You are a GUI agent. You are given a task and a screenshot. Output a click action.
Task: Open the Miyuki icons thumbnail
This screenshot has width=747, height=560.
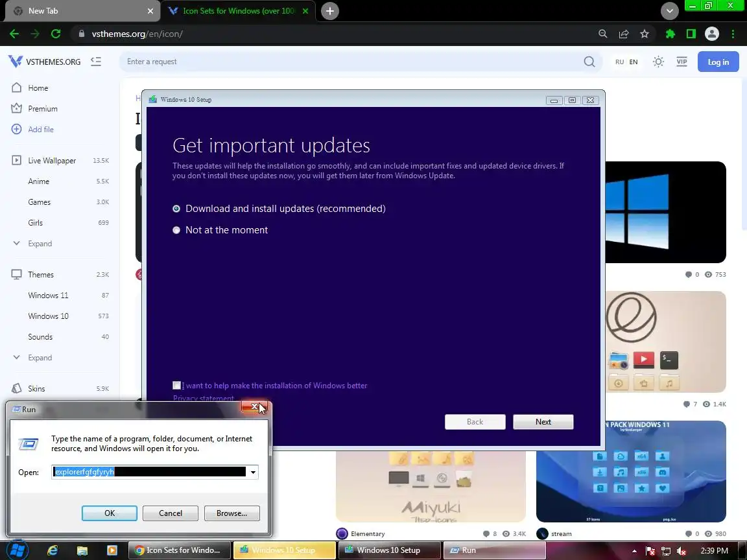(x=431, y=485)
